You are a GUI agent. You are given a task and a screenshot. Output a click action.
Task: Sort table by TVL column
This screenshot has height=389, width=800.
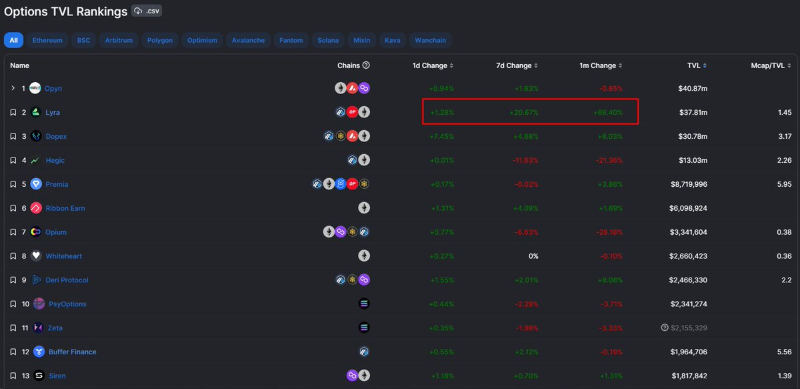click(x=696, y=65)
